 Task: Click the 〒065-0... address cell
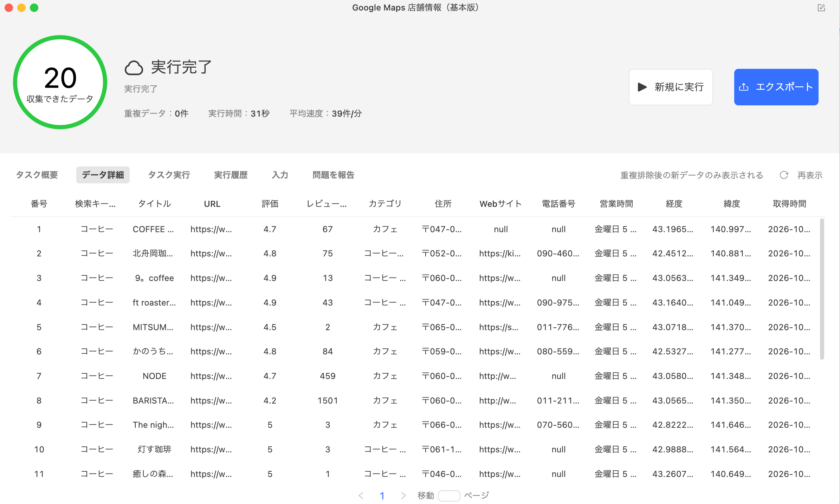pos(442,327)
